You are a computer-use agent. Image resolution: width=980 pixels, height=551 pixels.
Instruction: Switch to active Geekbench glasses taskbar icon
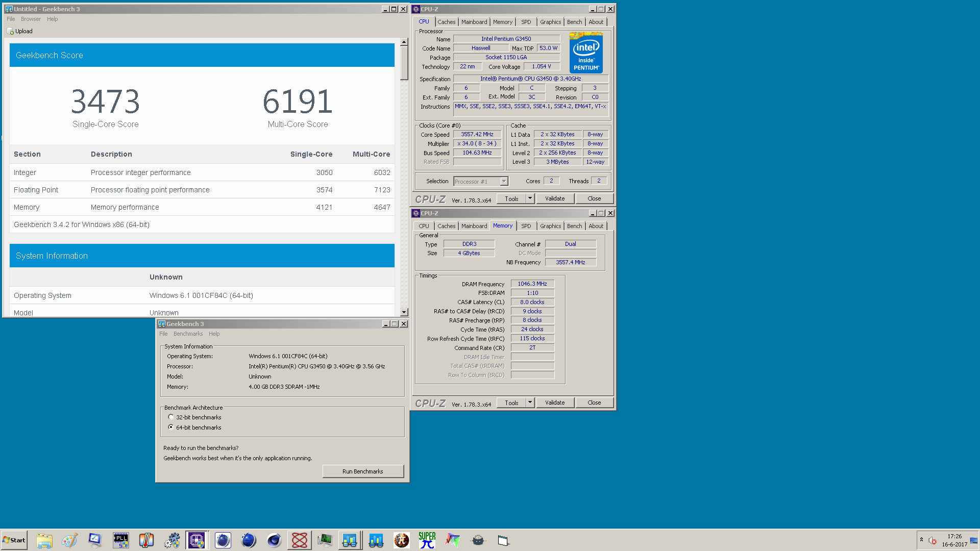coord(350,540)
